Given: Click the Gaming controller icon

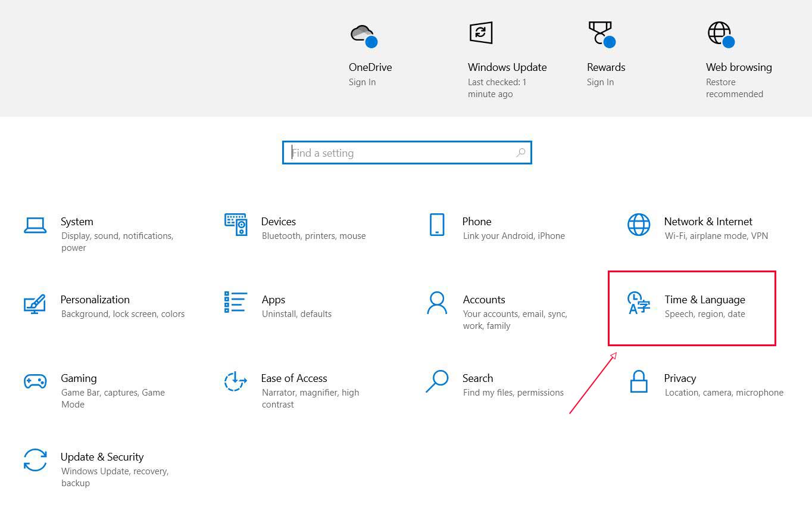Looking at the screenshot, I should coord(35,381).
